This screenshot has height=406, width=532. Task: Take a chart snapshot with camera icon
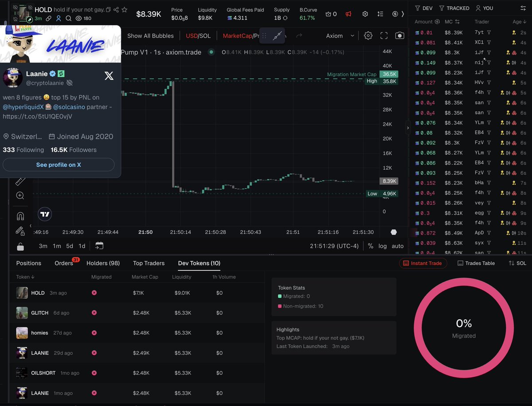pyautogui.click(x=400, y=35)
